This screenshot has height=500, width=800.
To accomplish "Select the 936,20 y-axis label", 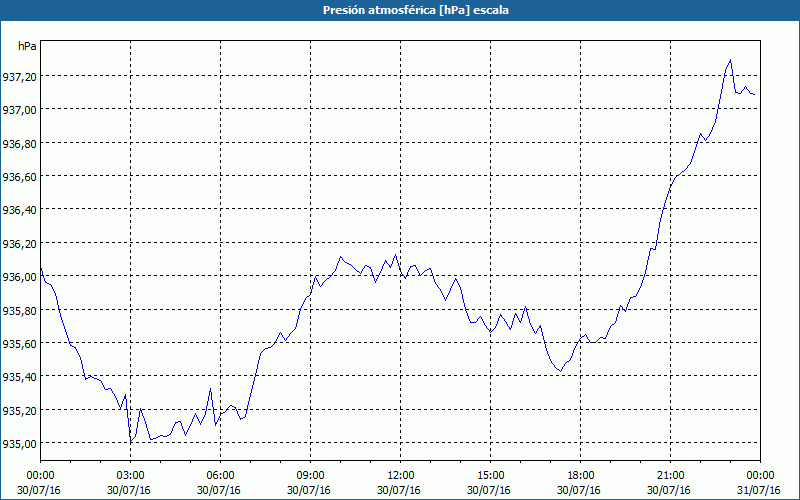I will click(19, 243).
